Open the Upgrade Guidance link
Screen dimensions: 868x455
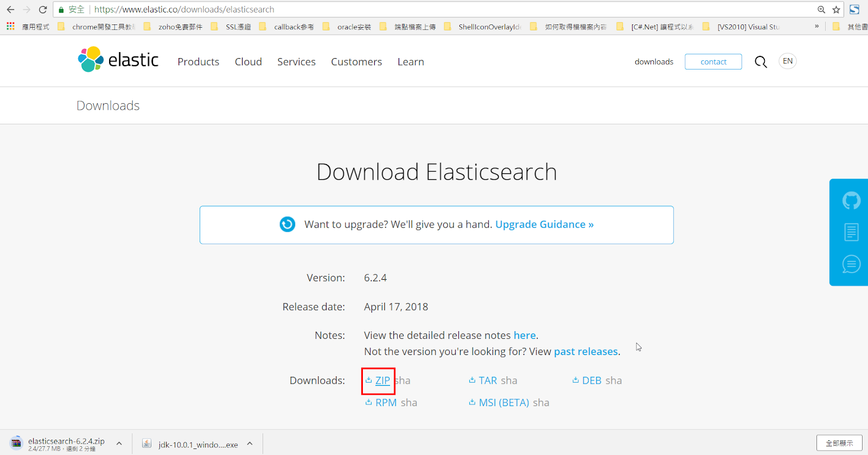tap(544, 224)
